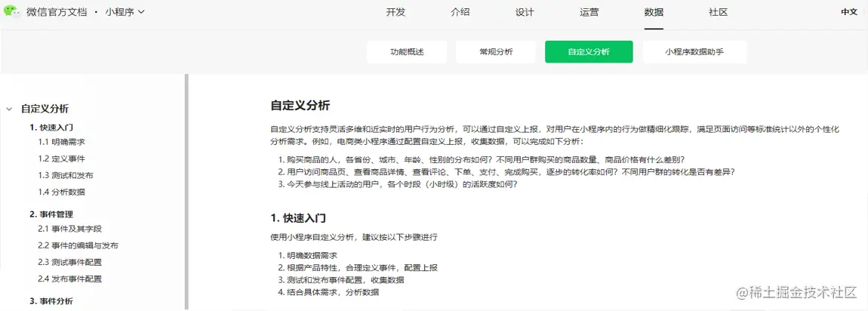Open the 小程序 dropdown in header
The image size is (868, 311).
coord(125,11)
